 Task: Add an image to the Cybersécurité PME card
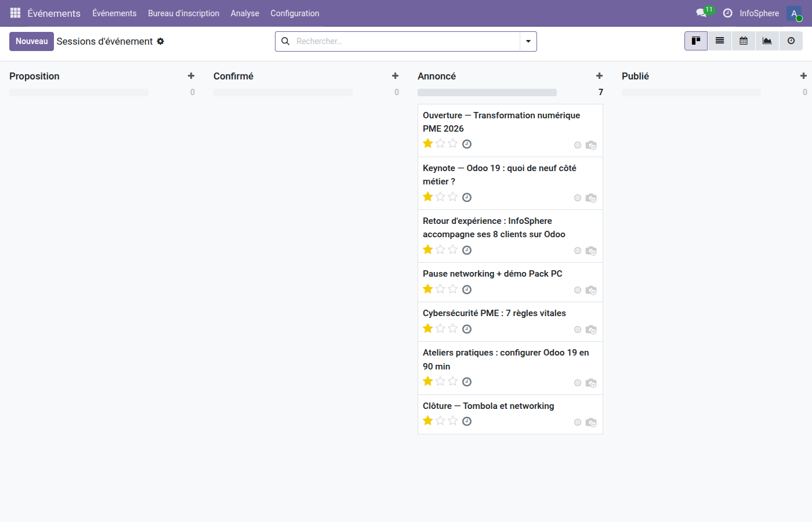click(x=591, y=329)
